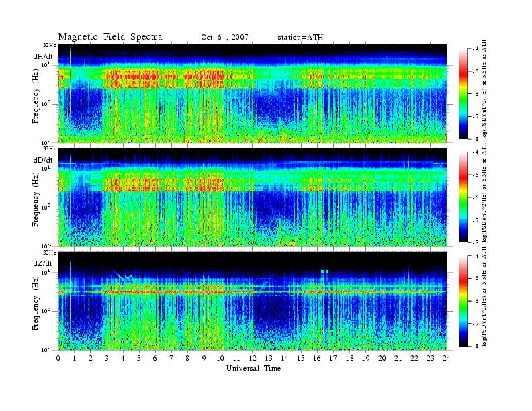Click the time axis tick label "8"

(x=187, y=358)
